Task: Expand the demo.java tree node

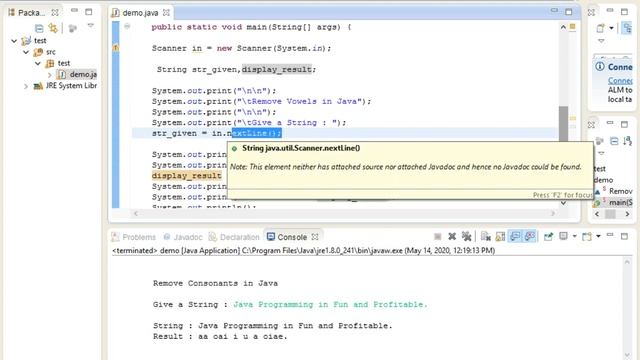Action: click(50, 75)
